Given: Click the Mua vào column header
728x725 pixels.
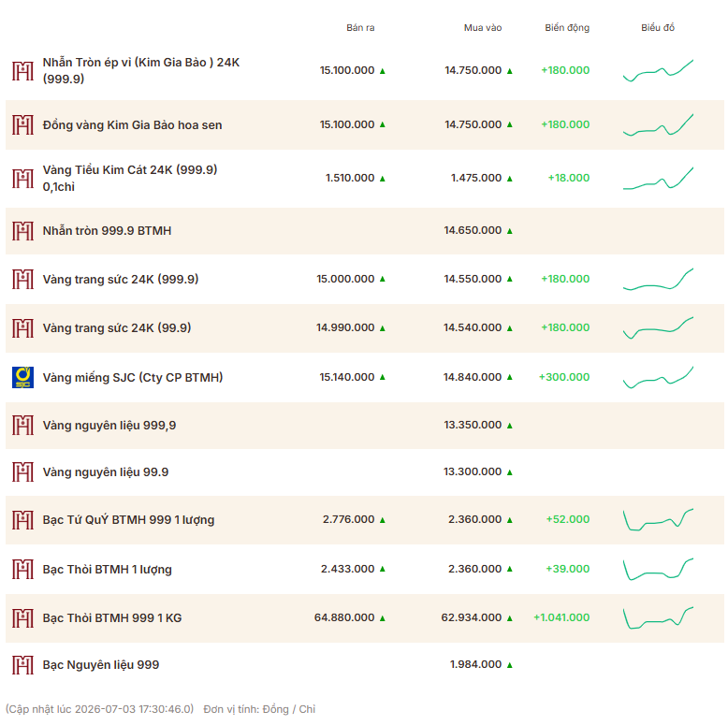Looking at the screenshot, I should tap(483, 28).
